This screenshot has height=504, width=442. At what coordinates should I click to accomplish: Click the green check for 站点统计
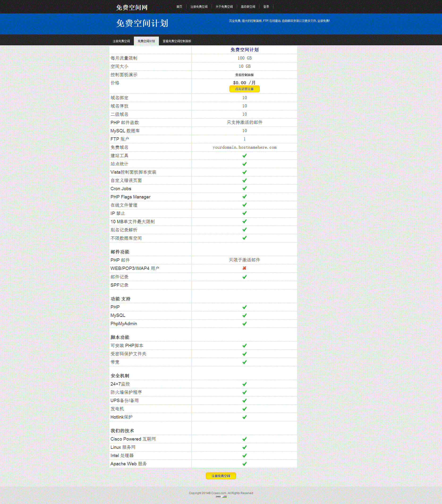click(244, 164)
